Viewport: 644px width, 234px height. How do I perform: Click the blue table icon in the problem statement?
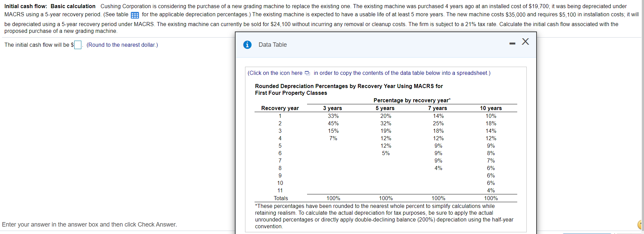pos(134,14)
